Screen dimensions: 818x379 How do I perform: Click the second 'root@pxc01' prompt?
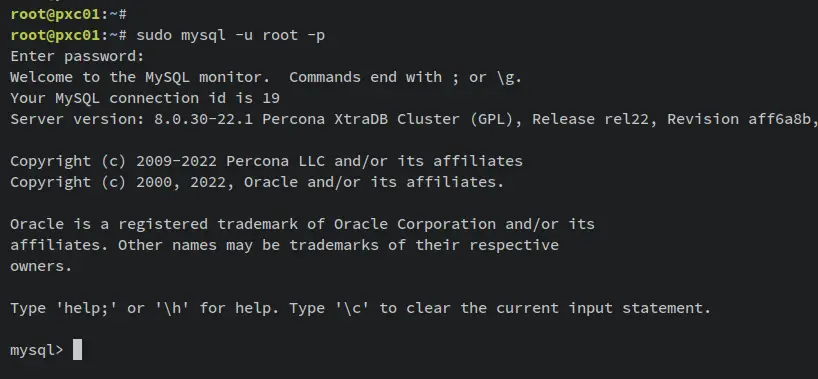click(x=55, y=35)
